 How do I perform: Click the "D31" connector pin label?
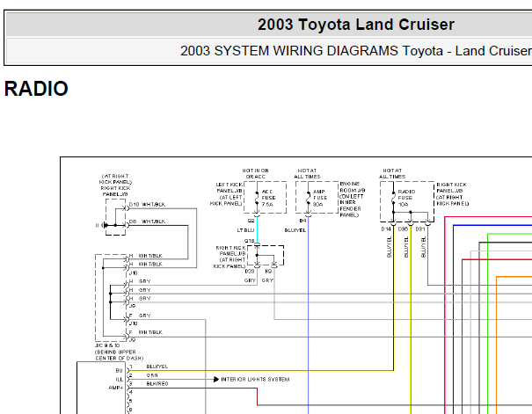click(420, 229)
